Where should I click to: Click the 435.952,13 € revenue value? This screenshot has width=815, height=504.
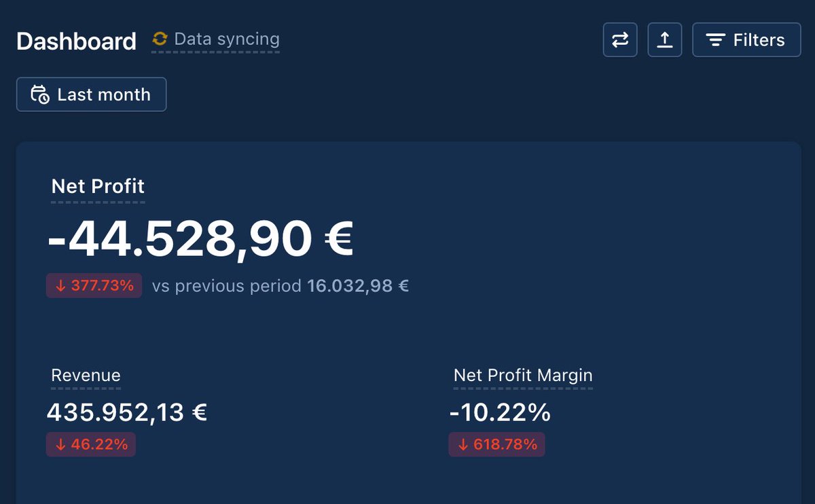tap(127, 412)
